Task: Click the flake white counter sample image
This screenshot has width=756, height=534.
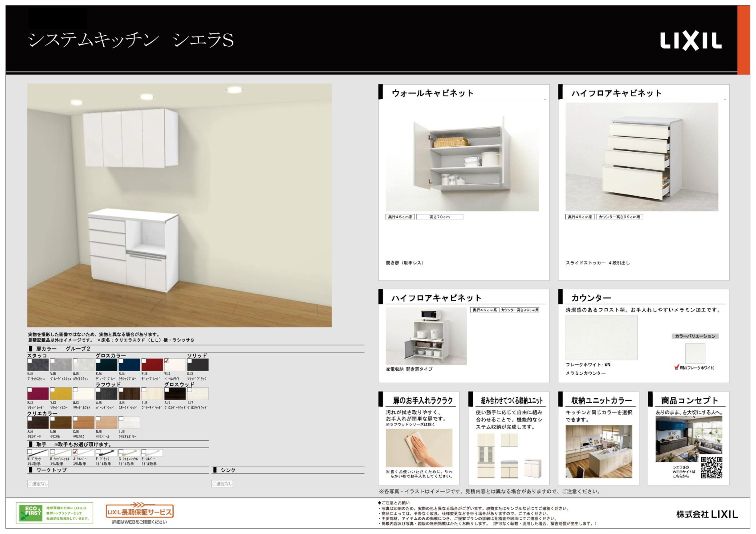Action: [x=602, y=338]
